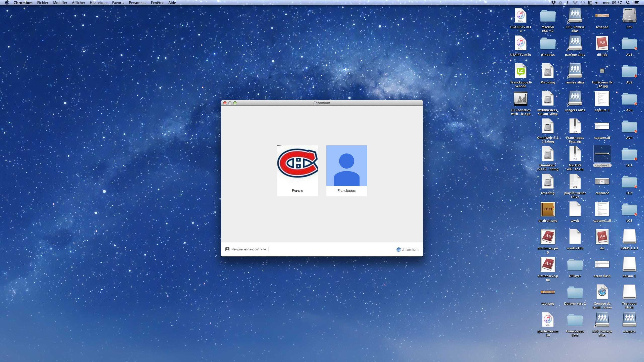Open the Chromium application menu
The image size is (644, 362).
click(23, 3)
